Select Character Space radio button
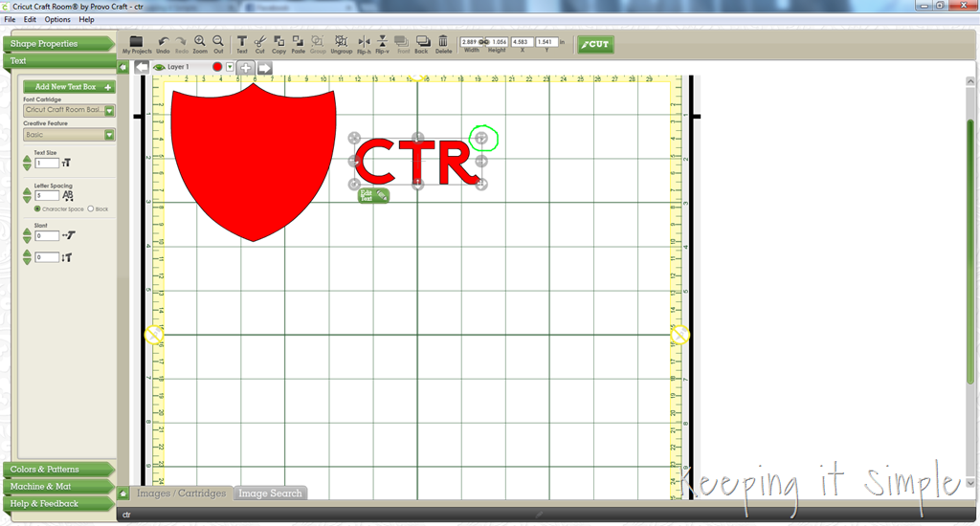Viewport: 980px width, 526px height. pos(37,208)
